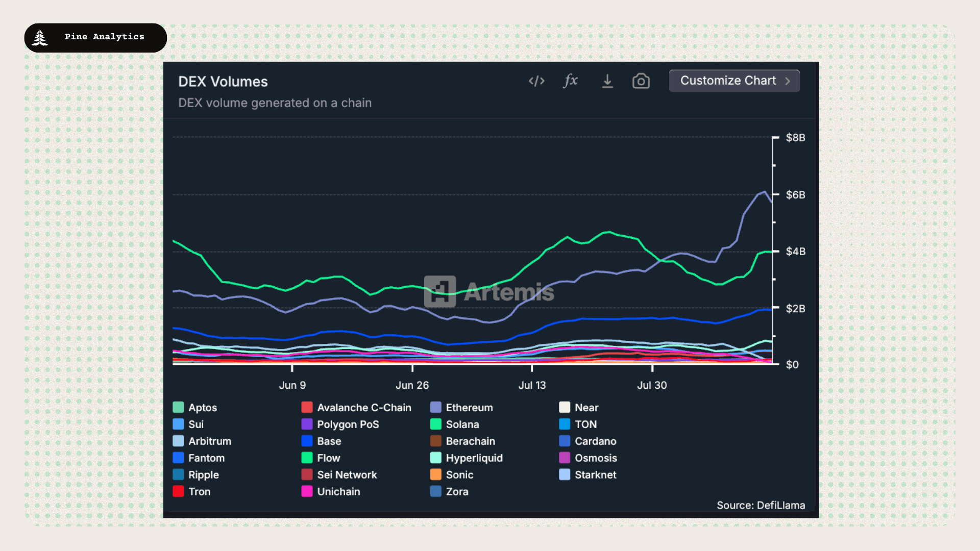Click the DEX Volumes chart title

click(x=223, y=82)
